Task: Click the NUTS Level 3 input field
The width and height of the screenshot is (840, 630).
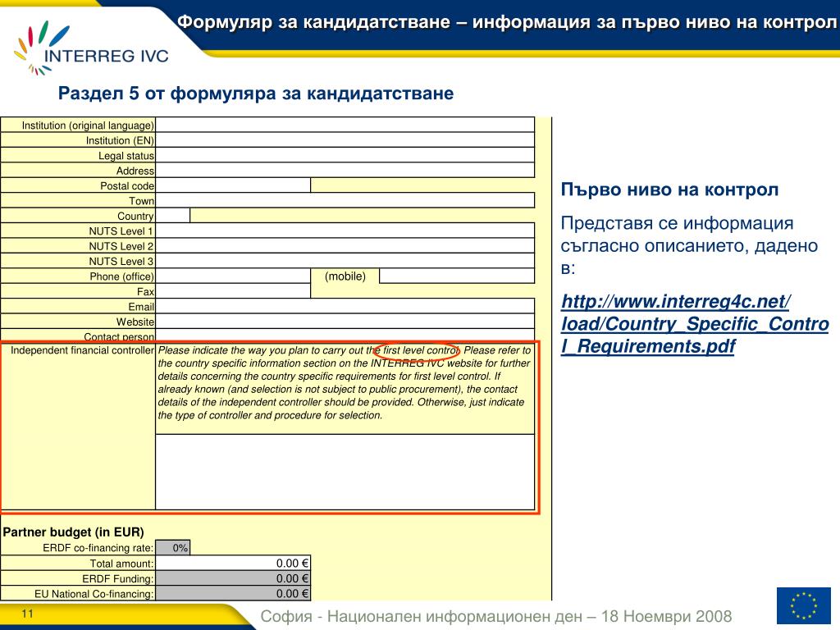Action: (345, 260)
